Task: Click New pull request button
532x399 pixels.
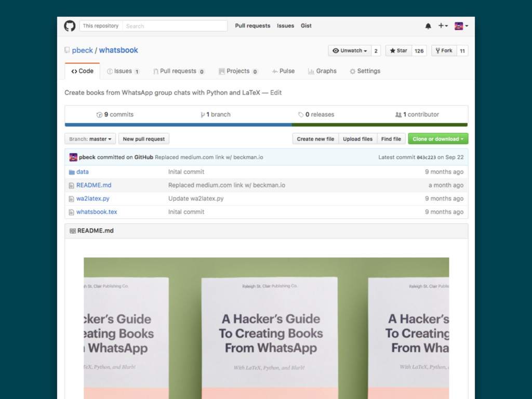Action: (144, 139)
